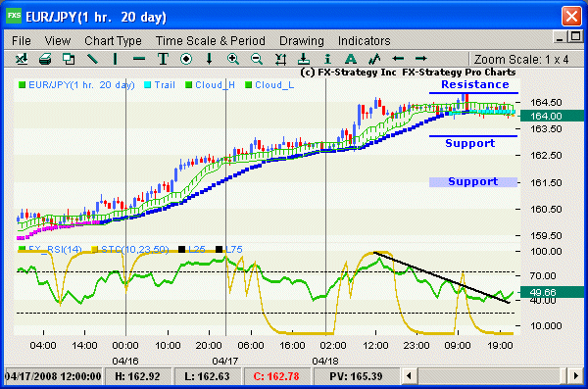Screen dimensions: 588x389
Task: Click the download data icon
Action: click(x=304, y=59)
